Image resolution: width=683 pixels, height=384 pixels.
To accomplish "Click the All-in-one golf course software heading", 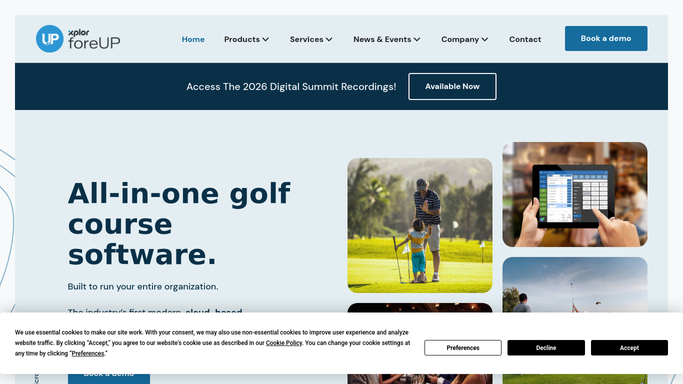I will pos(179,224).
